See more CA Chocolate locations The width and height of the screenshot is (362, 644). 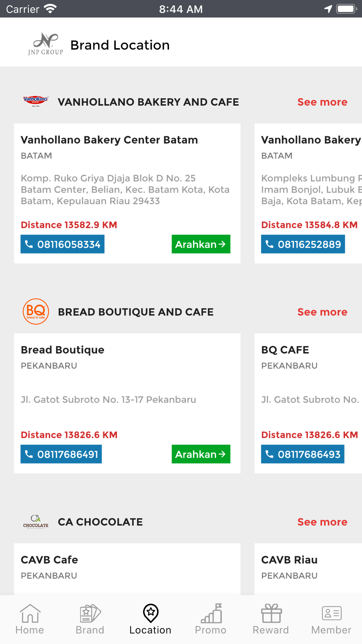click(322, 522)
